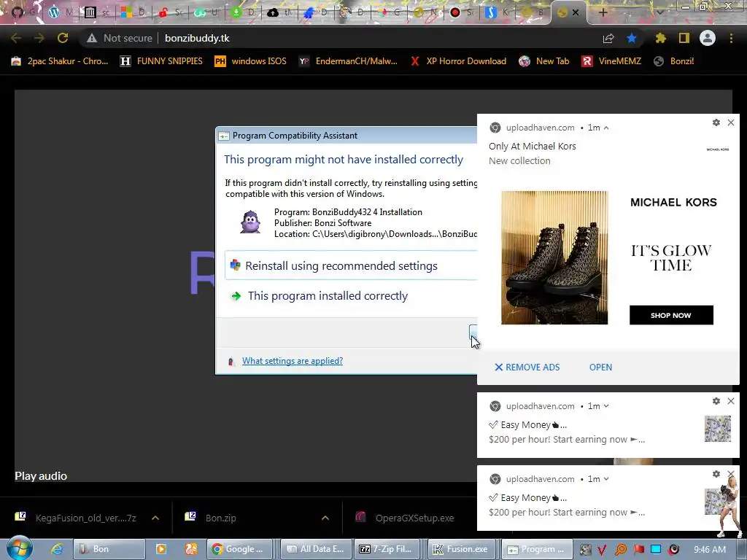Screen dimensions: 747x560
Task: Switch to the Fusion.exe taskbar button
Action: [x=461, y=549]
